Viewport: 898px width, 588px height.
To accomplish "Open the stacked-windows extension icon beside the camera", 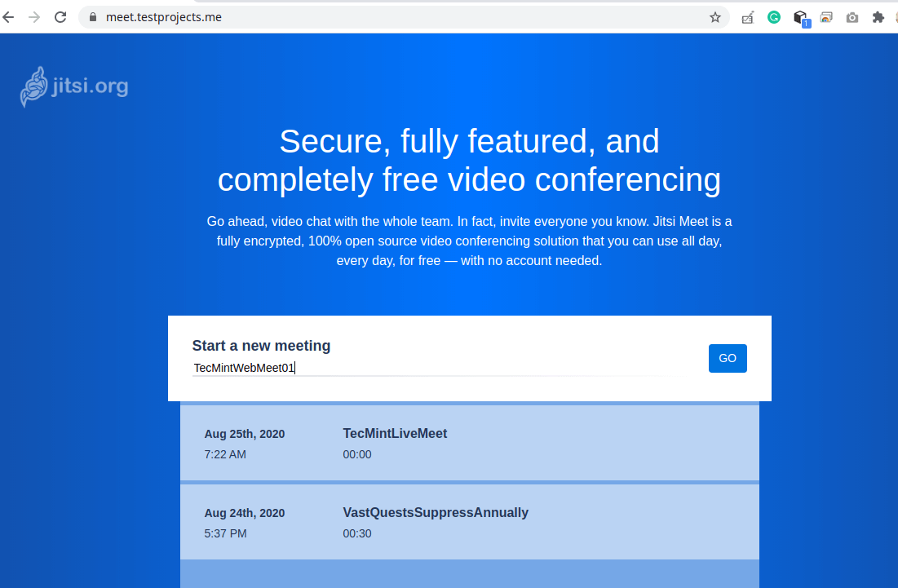I will tap(826, 18).
